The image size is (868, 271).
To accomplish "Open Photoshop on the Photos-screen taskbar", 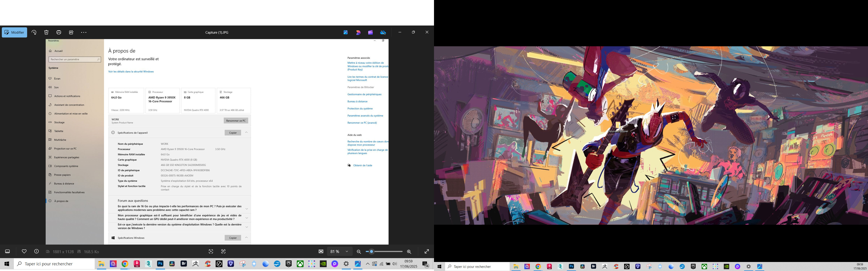I will (x=160, y=264).
